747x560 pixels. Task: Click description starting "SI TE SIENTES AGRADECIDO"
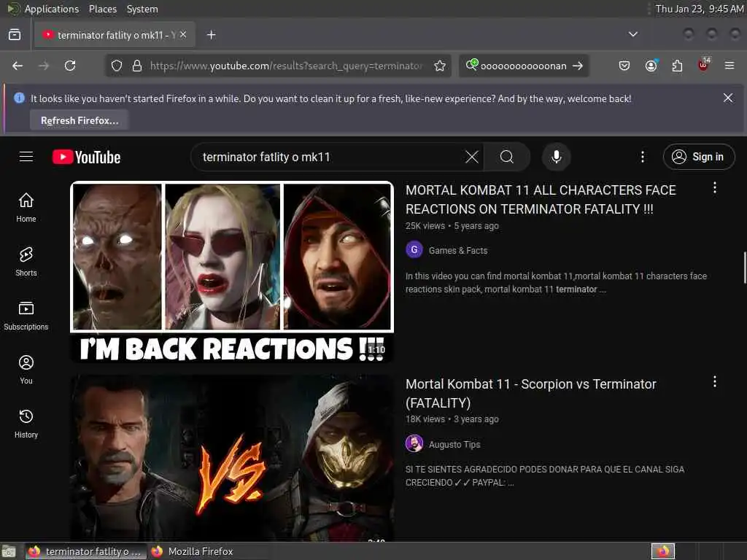(x=544, y=475)
